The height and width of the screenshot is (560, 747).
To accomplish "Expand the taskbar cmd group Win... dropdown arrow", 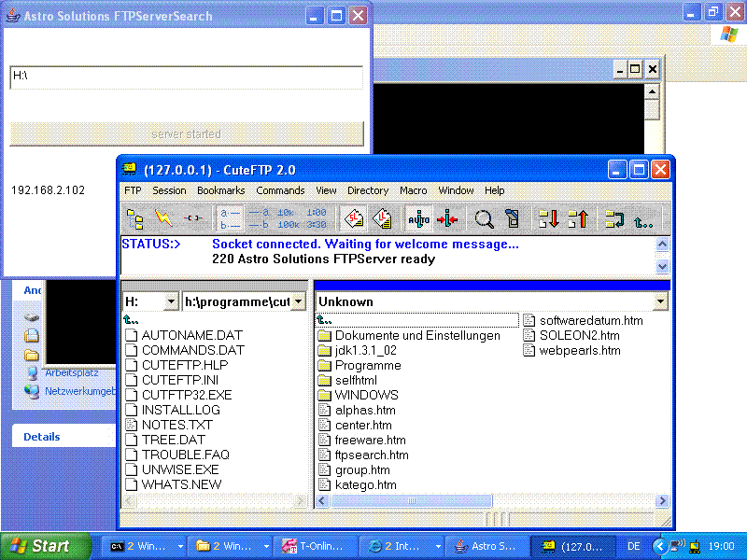I will [180, 547].
